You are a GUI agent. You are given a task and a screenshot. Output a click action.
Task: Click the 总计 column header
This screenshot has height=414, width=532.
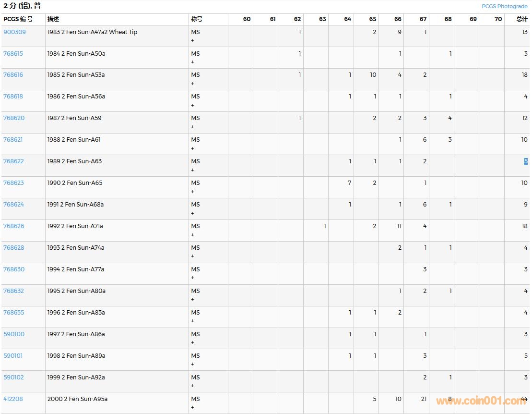click(521, 19)
